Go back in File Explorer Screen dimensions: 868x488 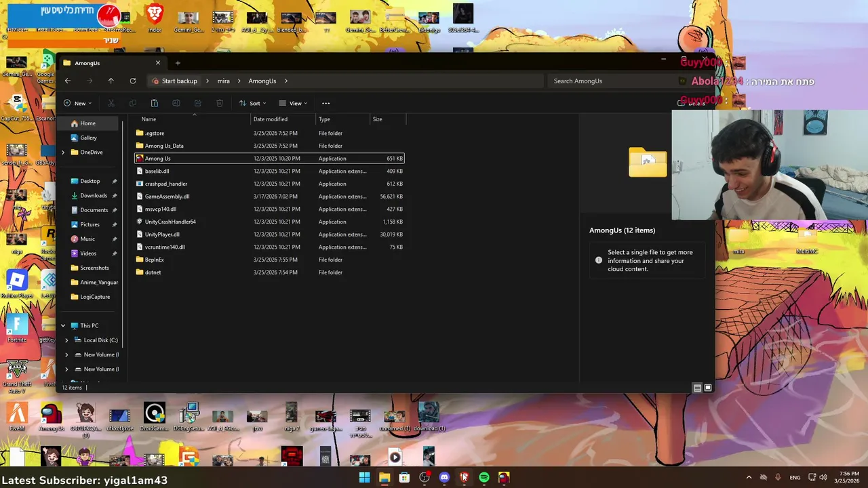point(67,81)
